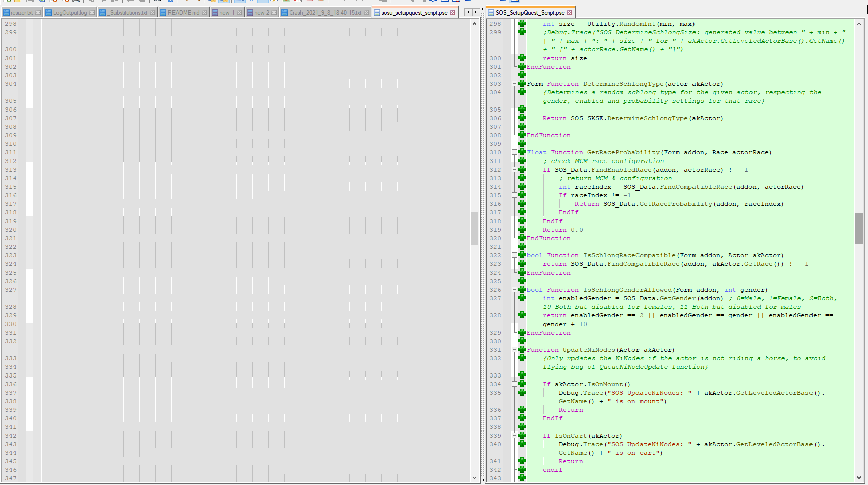Collapse the IsSchlongRaceCompatible function on line 322
Image resolution: width=868 pixels, height=485 pixels.
(514, 255)
